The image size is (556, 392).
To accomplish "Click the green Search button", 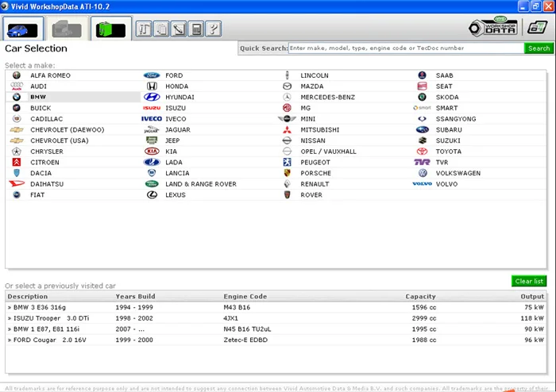I will point(539,48).
